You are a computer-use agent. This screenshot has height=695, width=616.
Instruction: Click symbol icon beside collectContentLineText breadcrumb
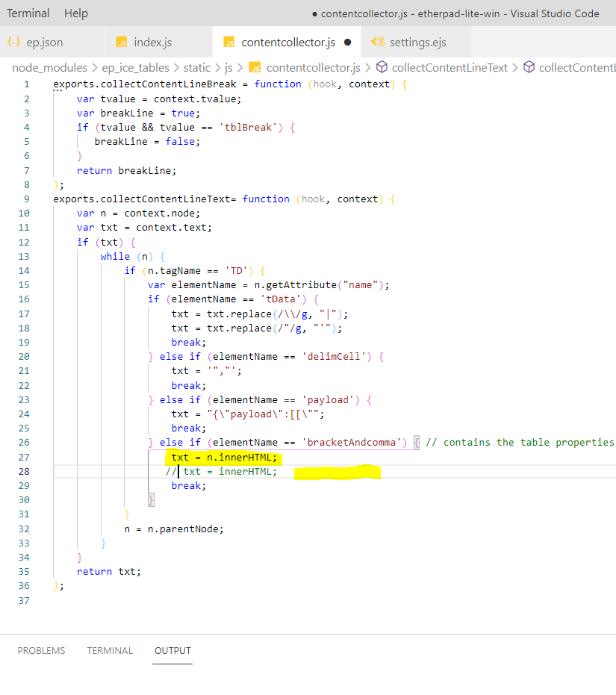pyautogui.click(x=380, y=67)
